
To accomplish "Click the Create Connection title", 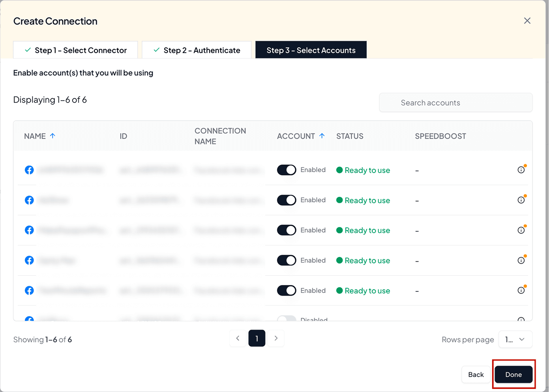I will pyautogui.click(x=55, y=21).
